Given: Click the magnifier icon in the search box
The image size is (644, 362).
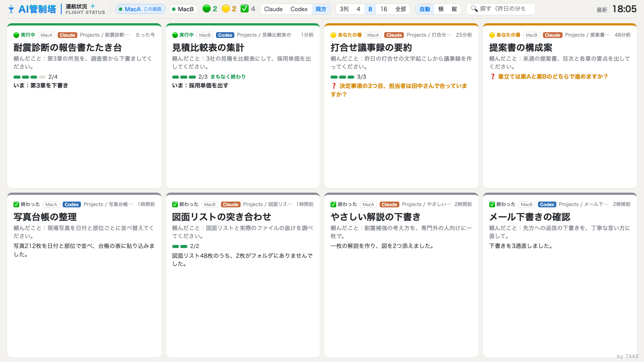Looking at the screenshot, I should click(x=474, y=8).
